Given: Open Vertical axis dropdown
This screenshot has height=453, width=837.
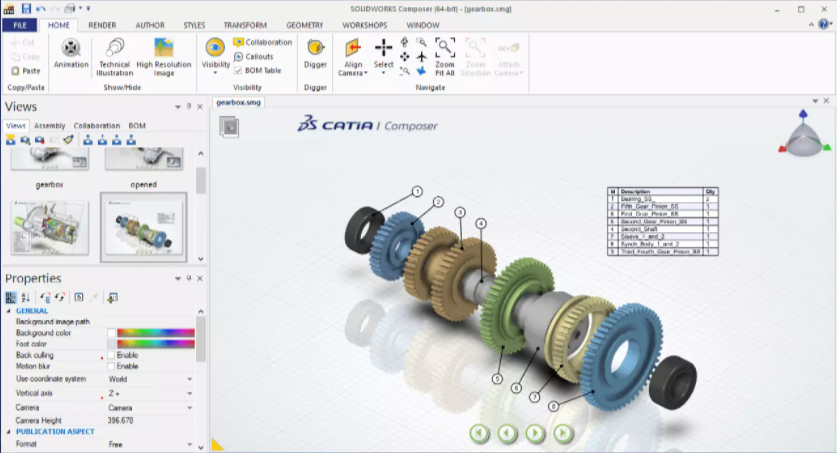Looking at the screenshot, I should tap(189, 393).
